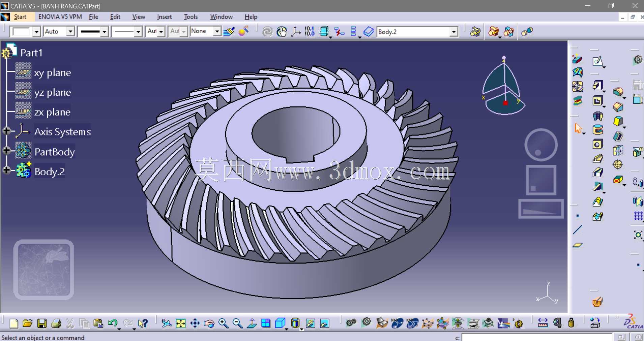Click the command input field in status bar

point(536,337)
